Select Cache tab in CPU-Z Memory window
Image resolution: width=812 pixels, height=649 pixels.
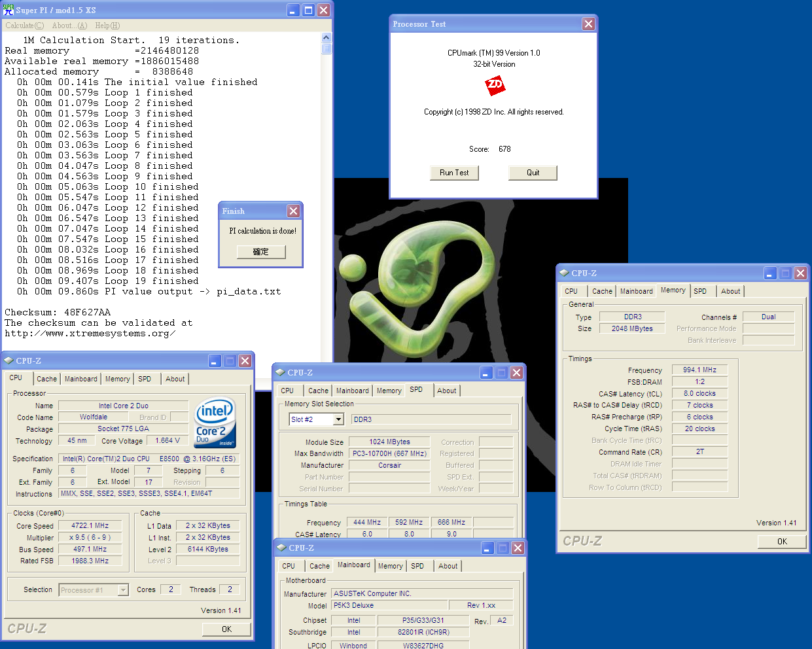[602, 291]
